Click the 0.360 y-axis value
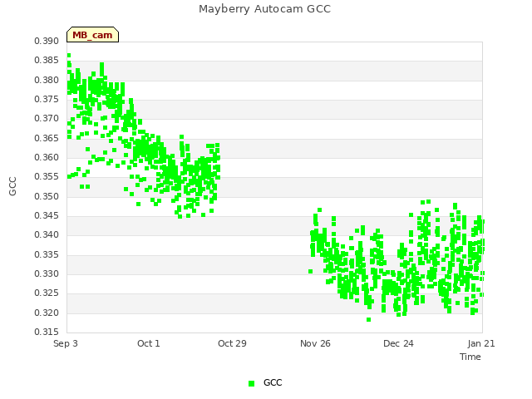Viewport: 532px width, 399px height. 47,158
